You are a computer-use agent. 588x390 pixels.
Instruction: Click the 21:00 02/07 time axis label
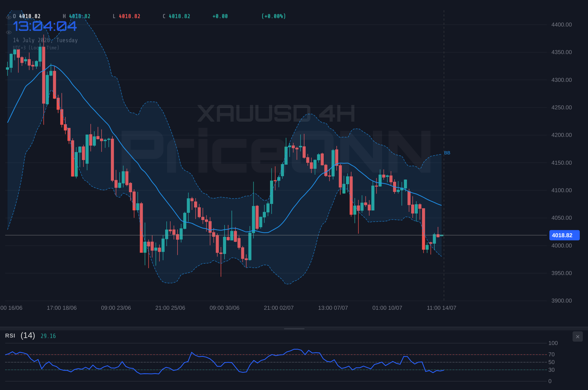pyautogui.click(x=279, y=308)
